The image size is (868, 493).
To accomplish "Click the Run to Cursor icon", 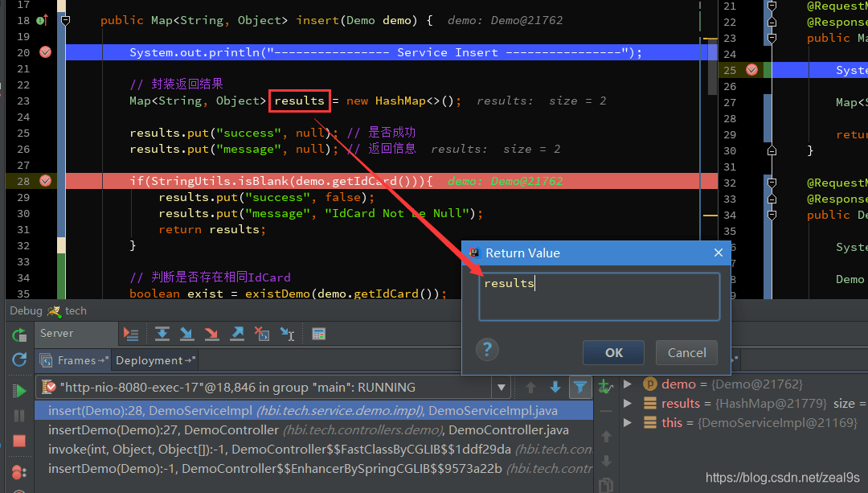I will tap(287, 334).
